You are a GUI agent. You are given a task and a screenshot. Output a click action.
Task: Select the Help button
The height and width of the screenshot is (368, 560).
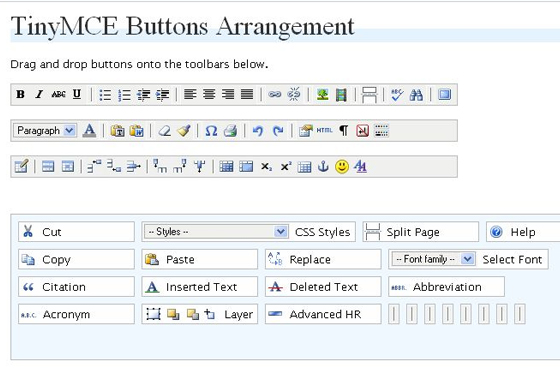523,232
